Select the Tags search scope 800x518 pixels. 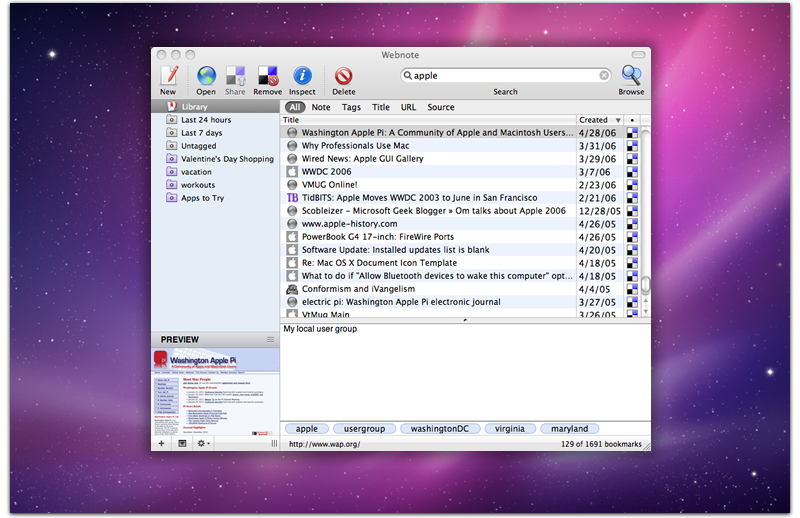tap(351, 107)
